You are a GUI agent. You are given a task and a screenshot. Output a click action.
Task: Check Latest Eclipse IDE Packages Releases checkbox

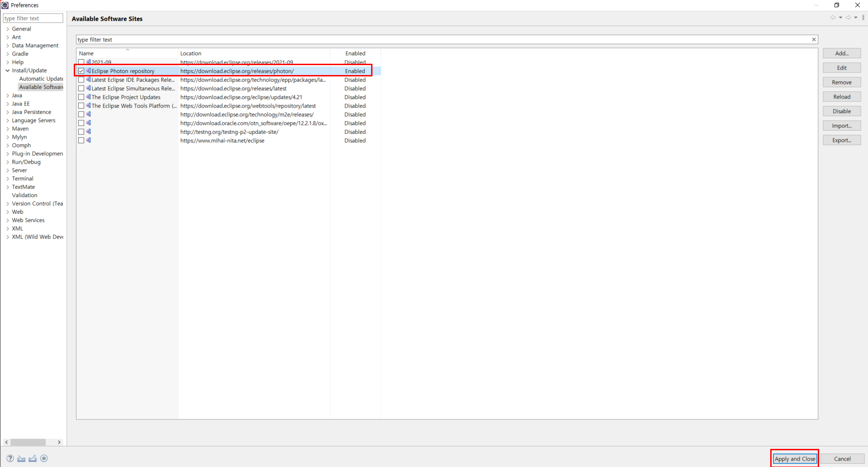coord(81,80)
